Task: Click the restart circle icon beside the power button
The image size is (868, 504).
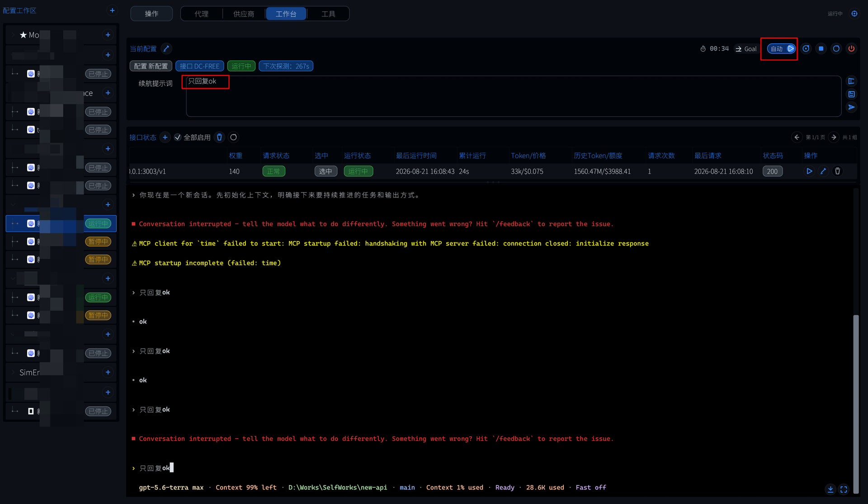Action: (836, 48)
